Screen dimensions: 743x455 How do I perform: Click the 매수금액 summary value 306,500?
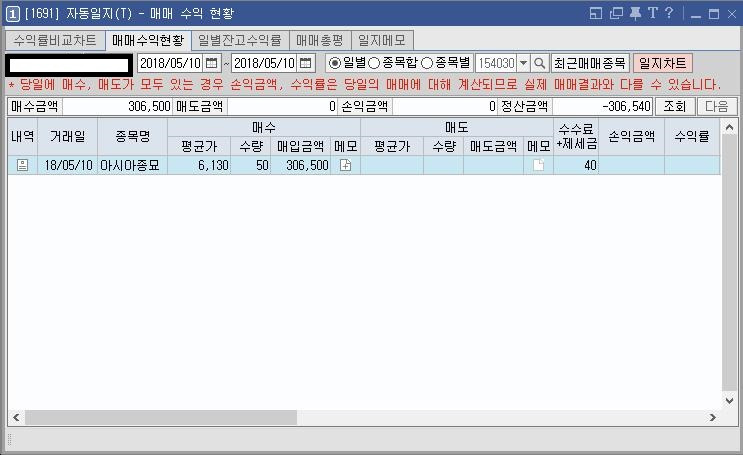tap(117, 106)
